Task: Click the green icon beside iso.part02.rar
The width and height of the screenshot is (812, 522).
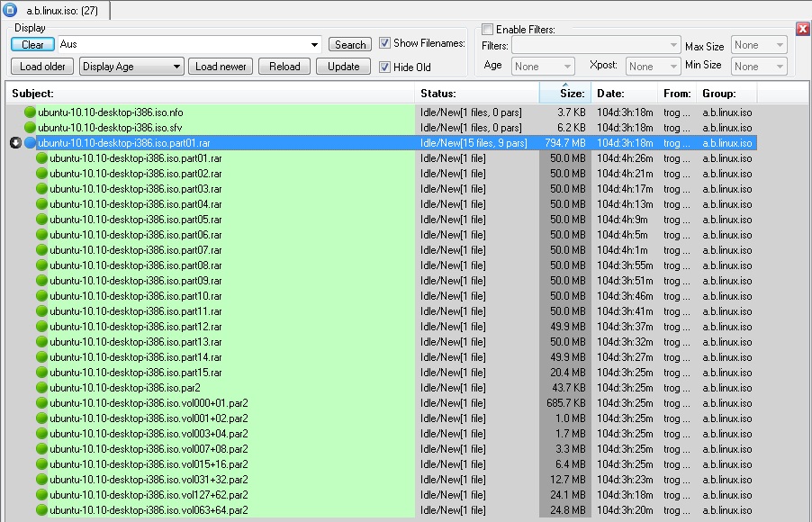Action: pos(42,174)
